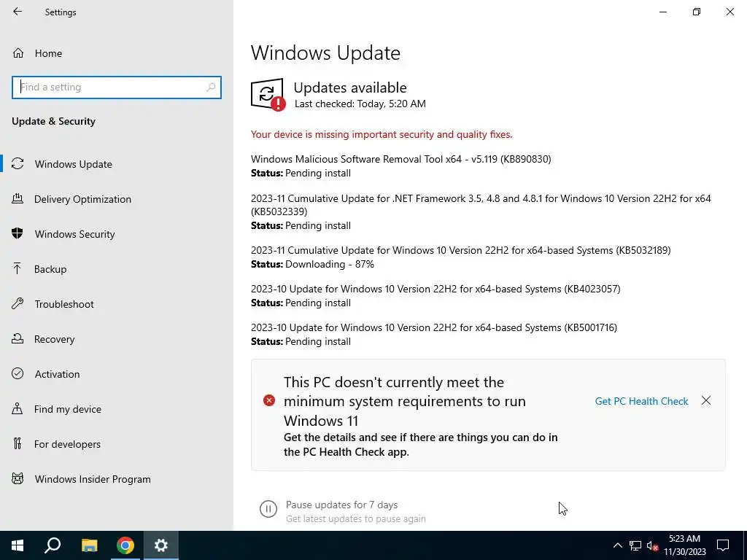The height and width of the screenshot is (560, 747).
Task: Click the person-pin Find my device icon
Action: point(18,408)
